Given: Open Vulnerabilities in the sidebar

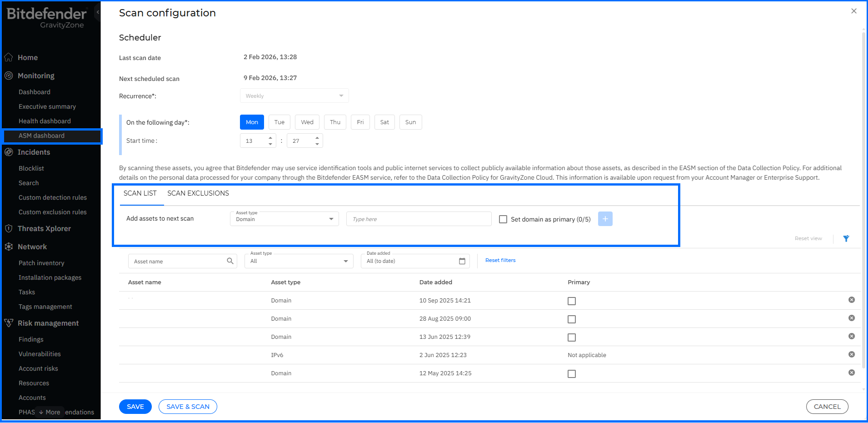Looking at the screenshot, I should pos(40,354).
